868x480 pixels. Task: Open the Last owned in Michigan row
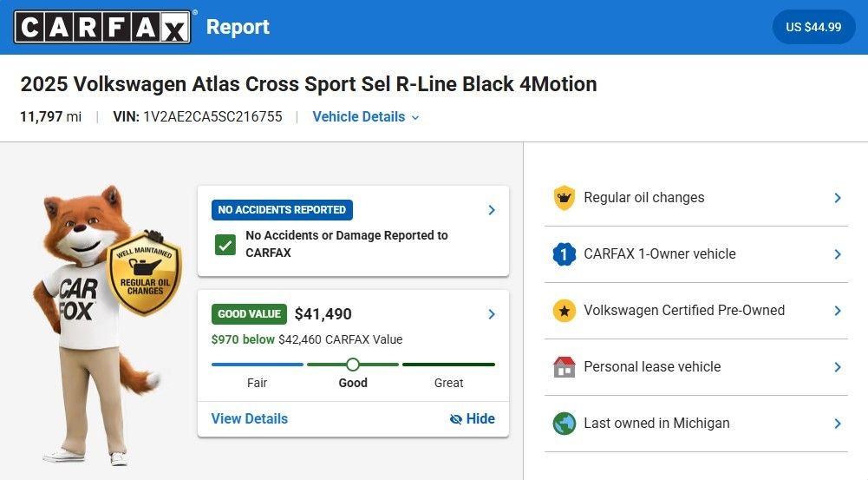(695, 424)
